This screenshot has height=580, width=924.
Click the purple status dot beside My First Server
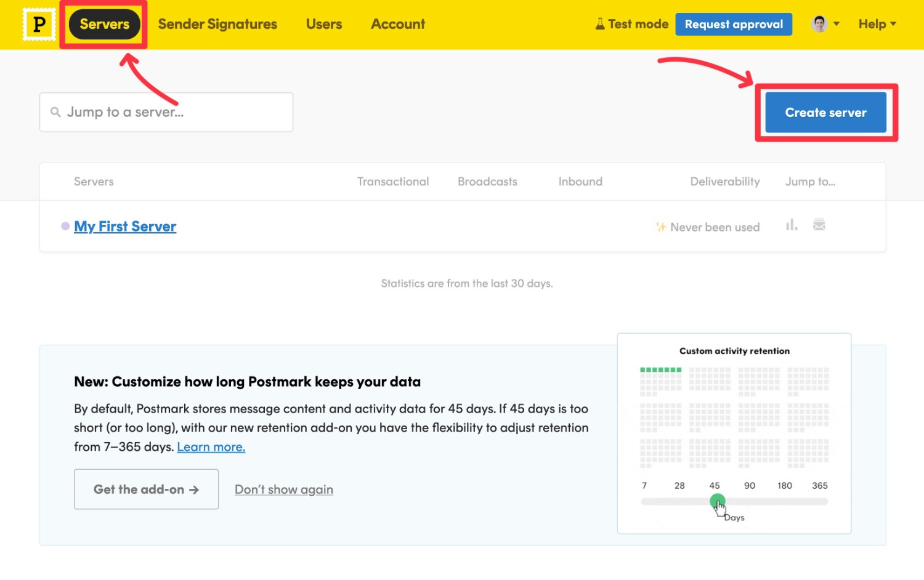point(65,226)
